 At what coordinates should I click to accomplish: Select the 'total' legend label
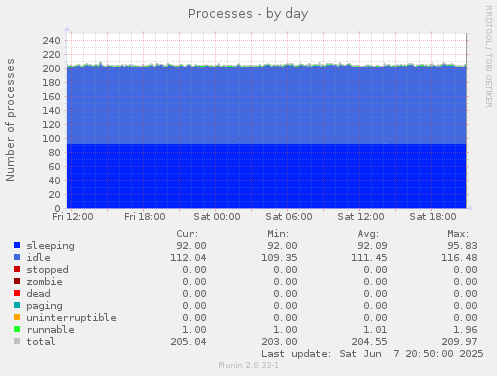click(x=41, y=342)
